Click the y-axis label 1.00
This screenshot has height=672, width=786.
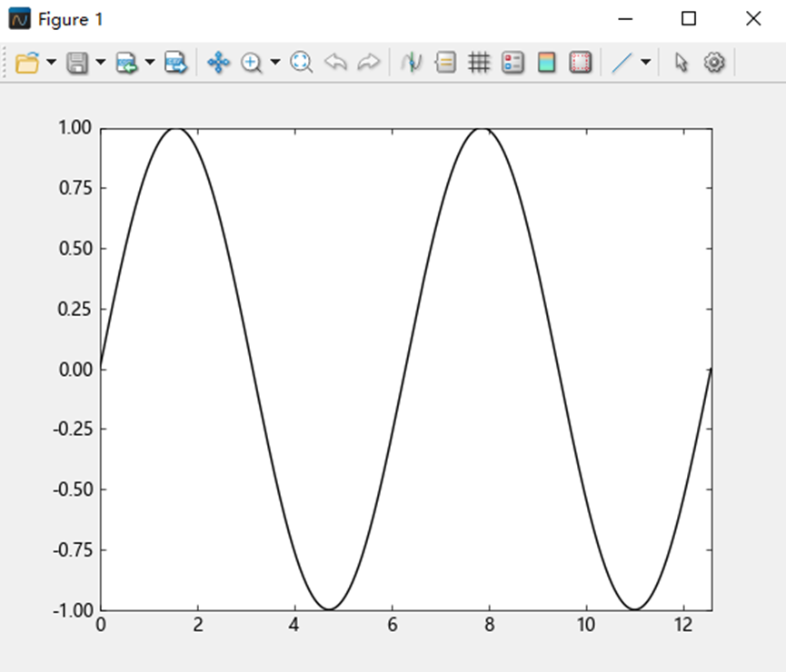tap(75, 127)
